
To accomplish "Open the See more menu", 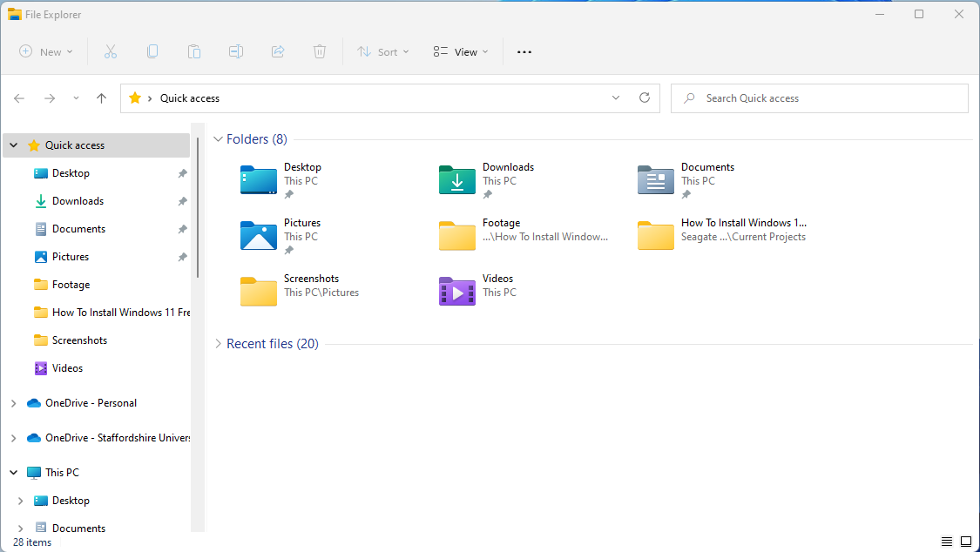I will (524, 51).
